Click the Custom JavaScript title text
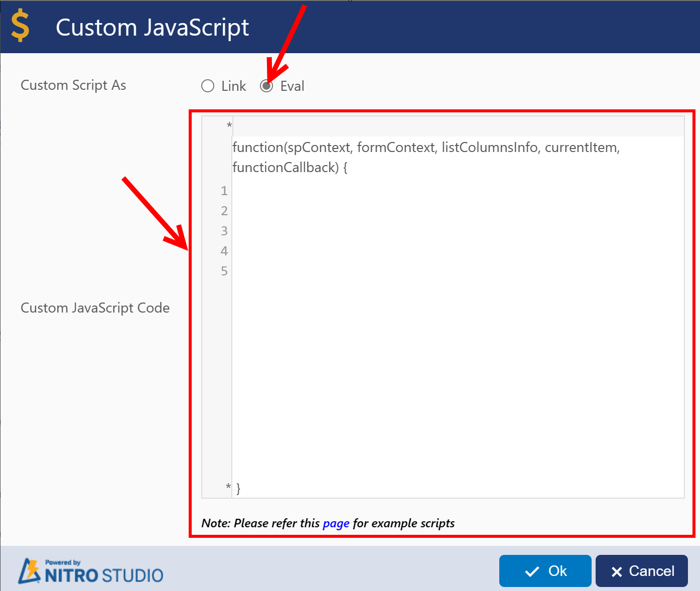 pos(152,27)
